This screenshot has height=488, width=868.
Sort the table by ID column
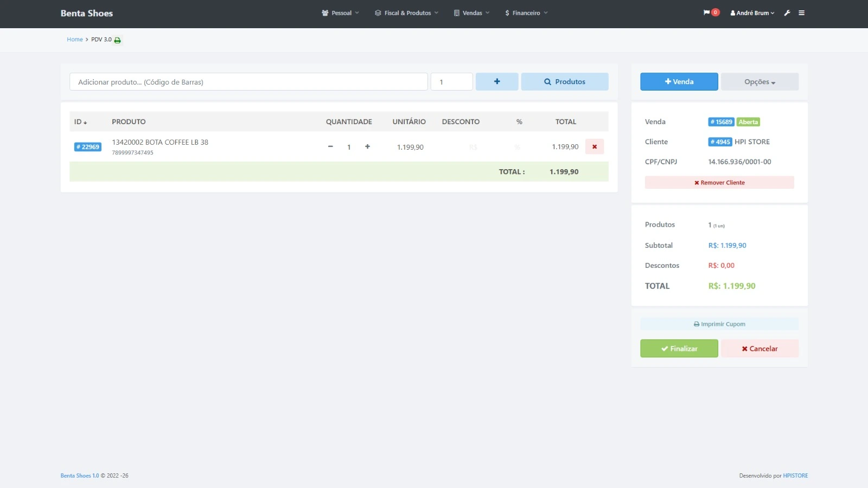pos(80,122)
